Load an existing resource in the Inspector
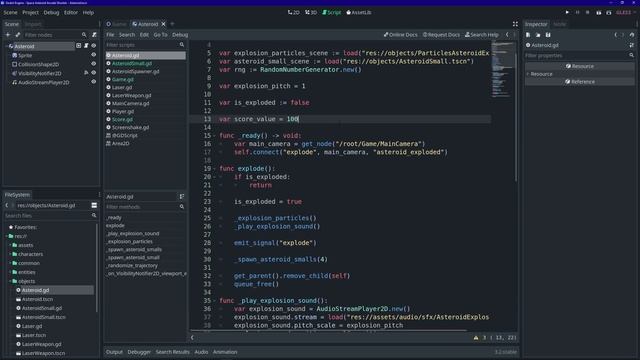The height and width of the screenshot is (360, 640). pos(538,35)
